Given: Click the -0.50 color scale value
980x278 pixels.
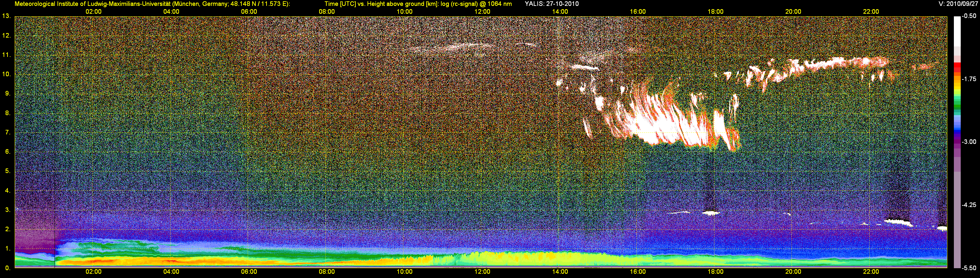Looking at the screenshot, I should (969, 16).
